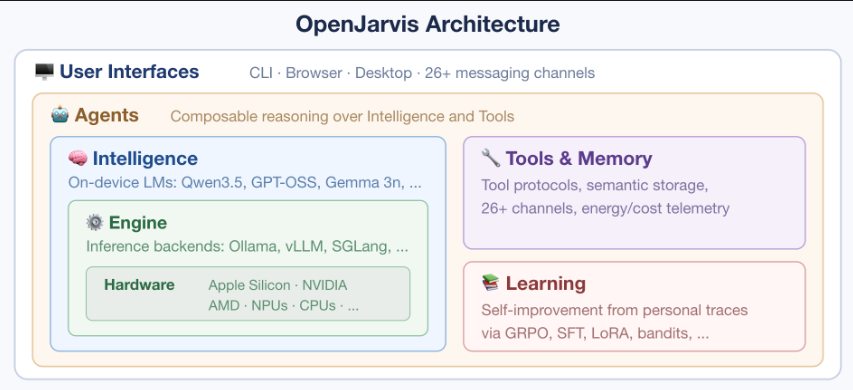Click the User Interfaces heading
This screenshot has height=390, width=853.
coord(129,72)
